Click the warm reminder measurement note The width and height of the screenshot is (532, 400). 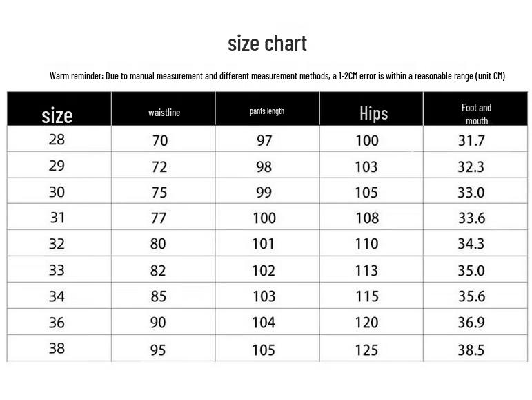[277, 75]
